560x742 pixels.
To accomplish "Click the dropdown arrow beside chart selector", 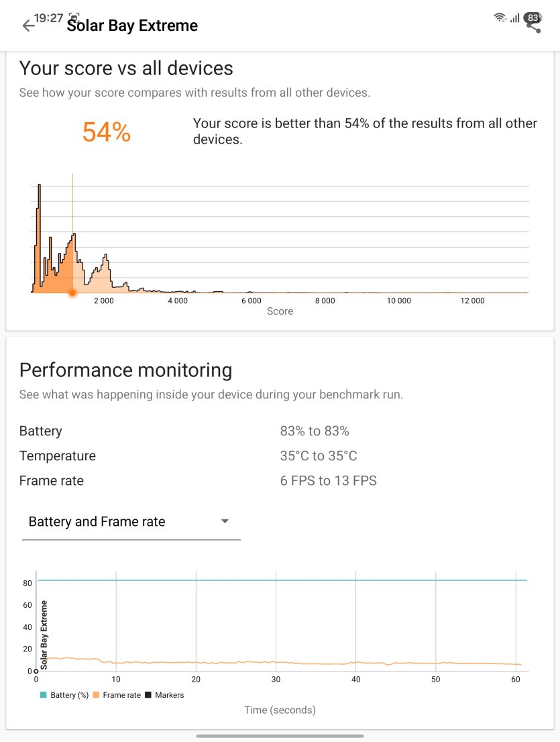I will coord(225,521).
